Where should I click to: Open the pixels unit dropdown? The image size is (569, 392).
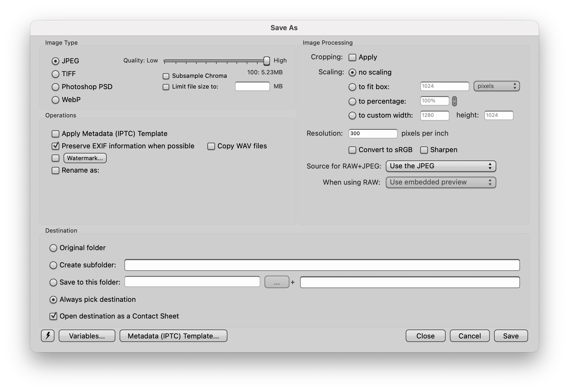click(496, 86)
